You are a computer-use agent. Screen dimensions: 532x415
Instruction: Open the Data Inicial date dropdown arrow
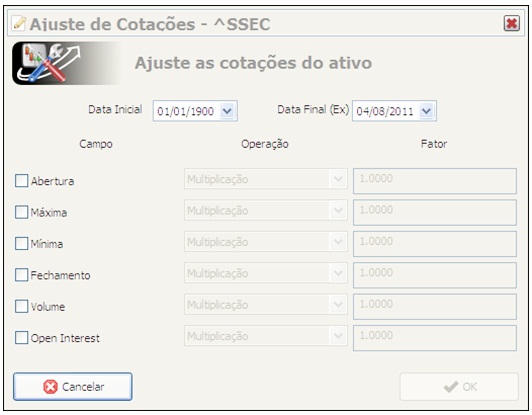coord(227,111)
